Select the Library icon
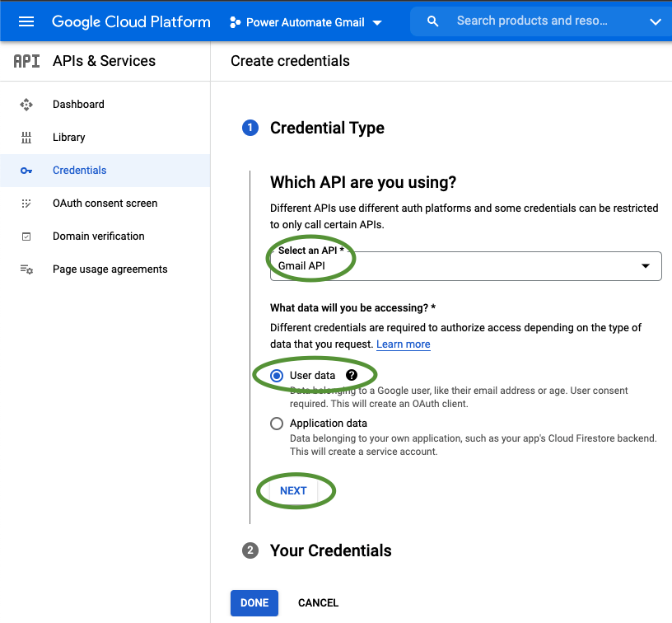The image size is (672, 623). tap(26, 137)
